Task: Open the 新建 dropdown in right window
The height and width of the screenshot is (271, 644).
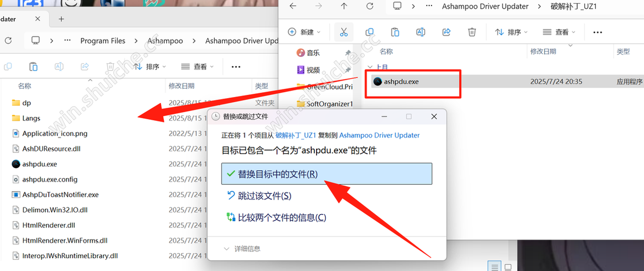Action: [x=304, y=31]
